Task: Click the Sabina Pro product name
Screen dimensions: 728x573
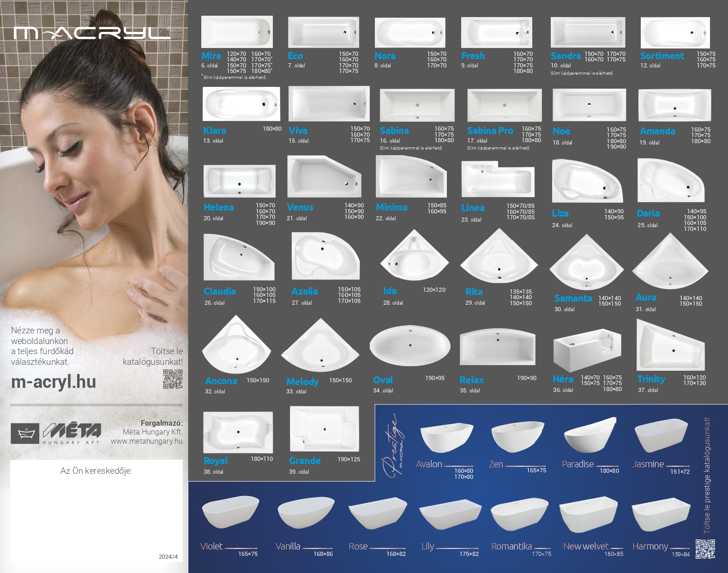Action: click(x=490, y=131)
